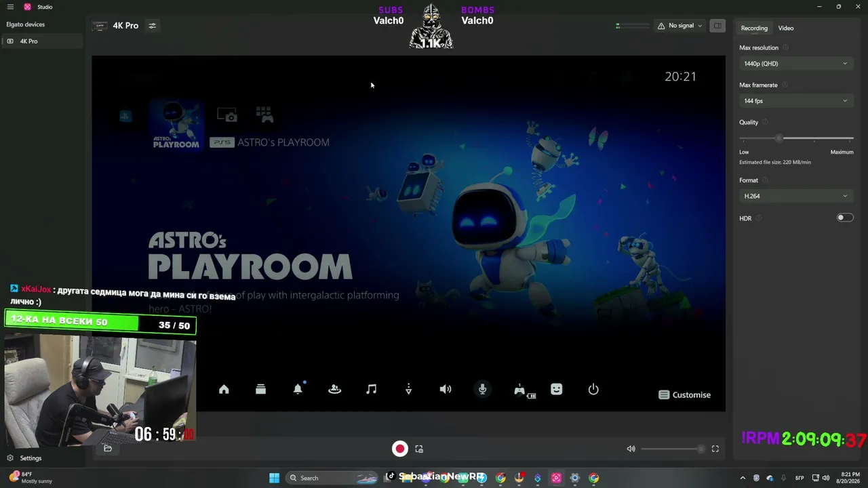The width and height of the screenshot is (868, 488).
Task: Select 4K Pro in Elgato devices list
Action: [x=42, y=41]
